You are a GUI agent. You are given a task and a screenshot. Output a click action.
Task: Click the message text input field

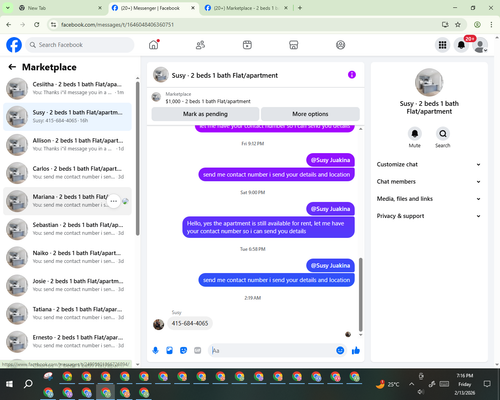point(272,350)
